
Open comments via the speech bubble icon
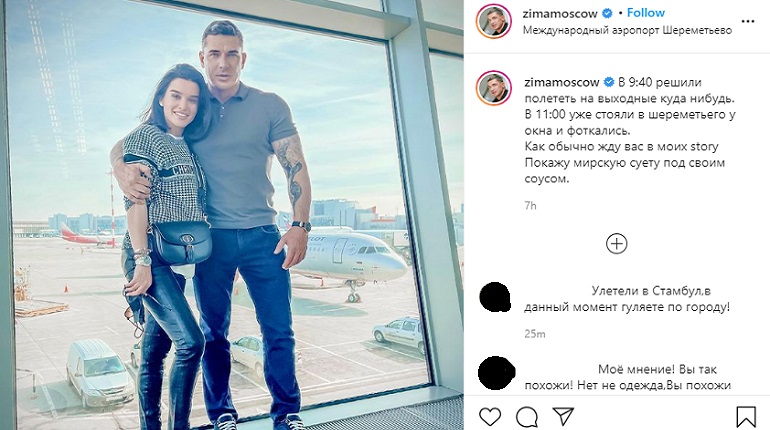[526, 417]
